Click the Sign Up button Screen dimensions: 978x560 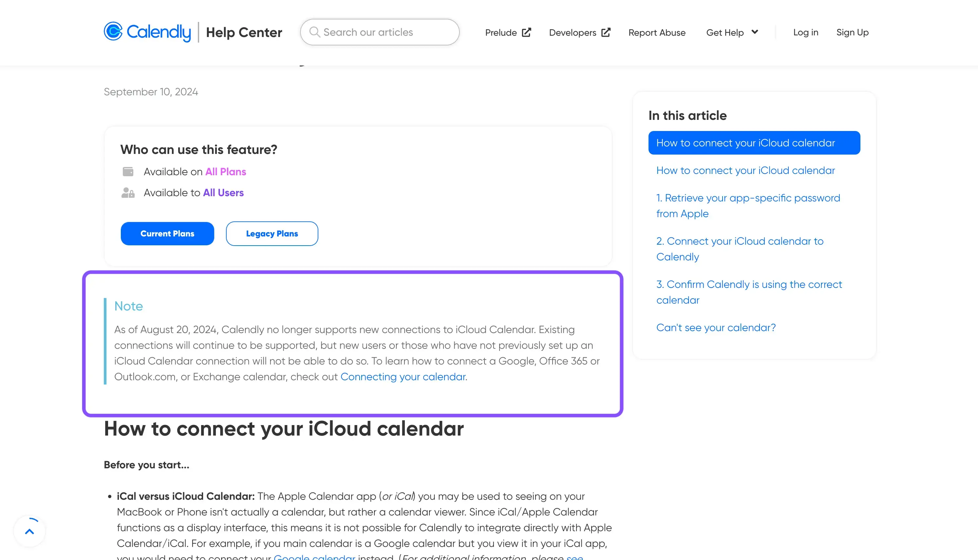[x=852, y=32]
